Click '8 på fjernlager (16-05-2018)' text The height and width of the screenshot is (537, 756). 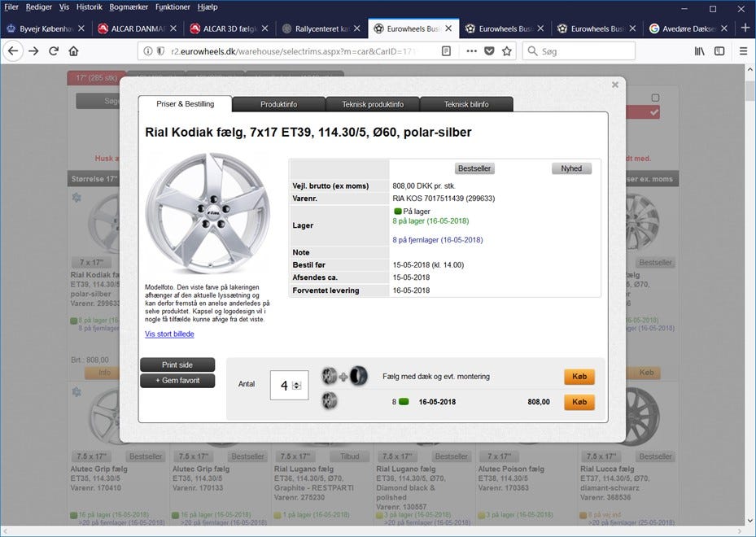click(x=437, y=239)
